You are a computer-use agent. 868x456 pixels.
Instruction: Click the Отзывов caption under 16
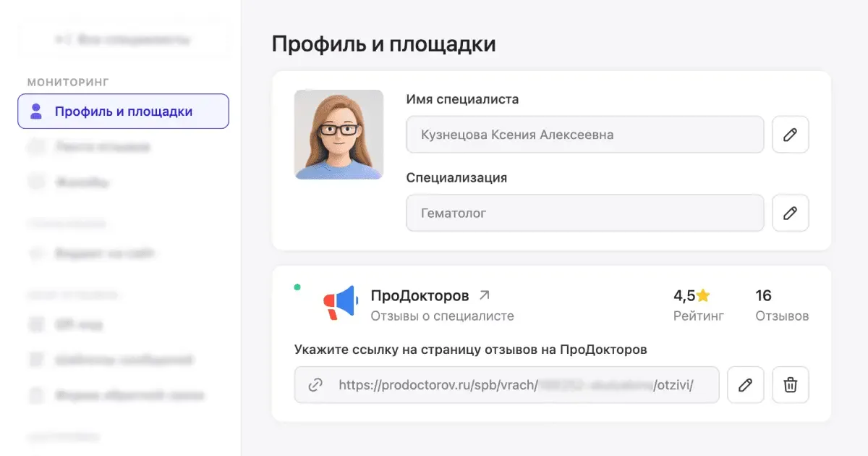(782, 316)
